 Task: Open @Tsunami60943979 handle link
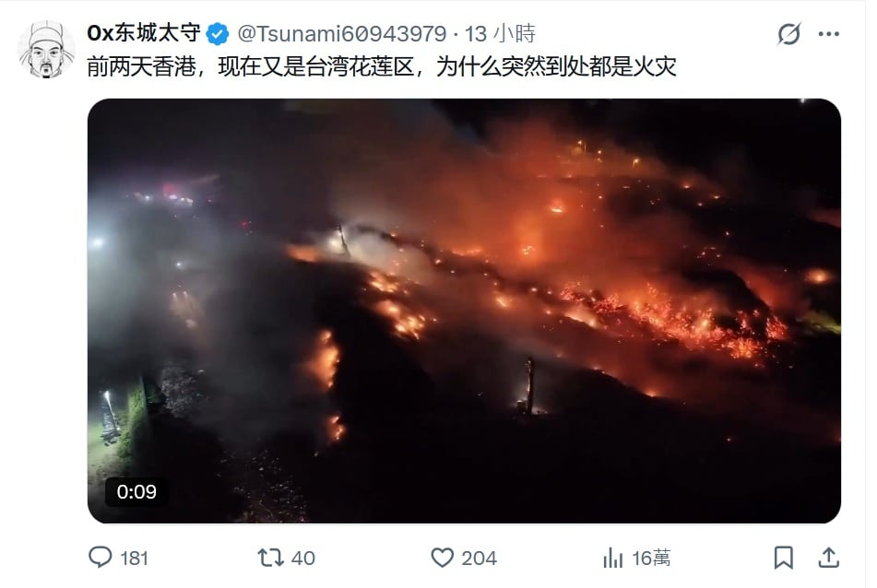click(342, 34)
